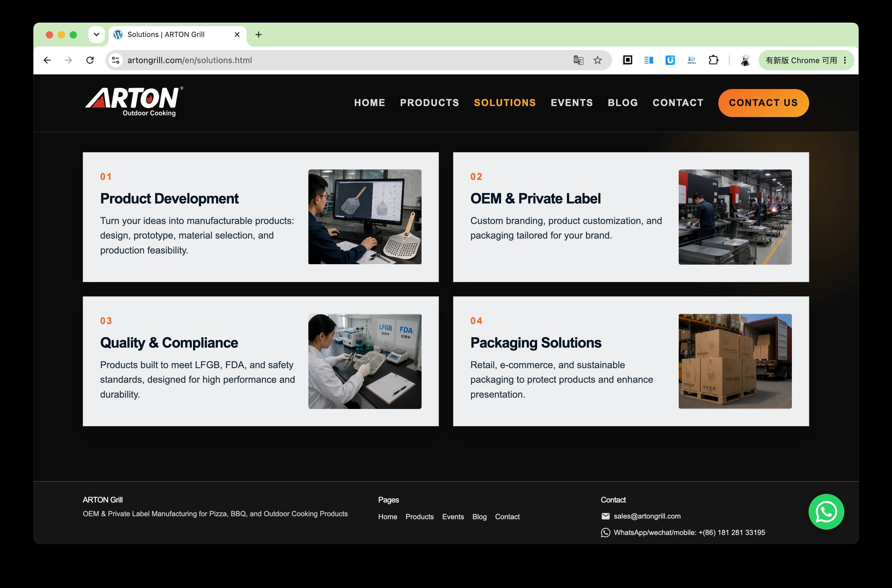This screenshot has height=588, width=892.
Task: Open the SOLUTIONS menu item
Action: coord(505,103)
